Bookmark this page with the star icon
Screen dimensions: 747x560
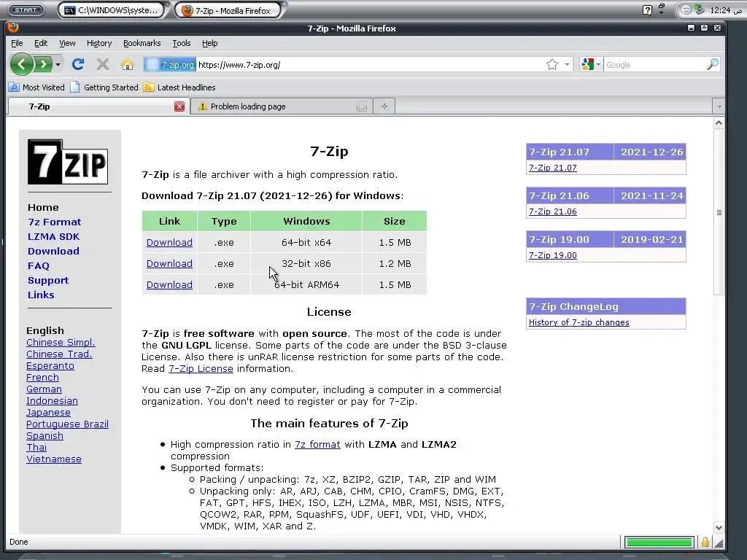point(551,65)
